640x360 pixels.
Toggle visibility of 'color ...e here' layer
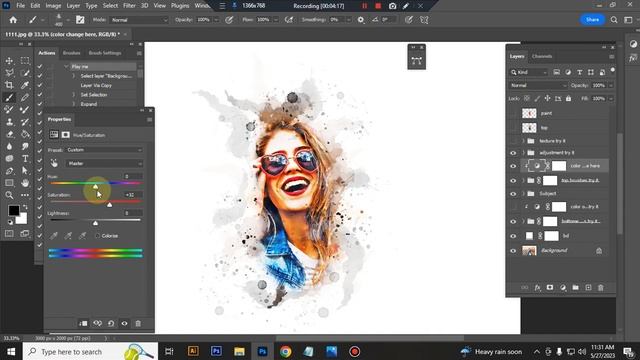pyautogui.click(x=513, y=166)
